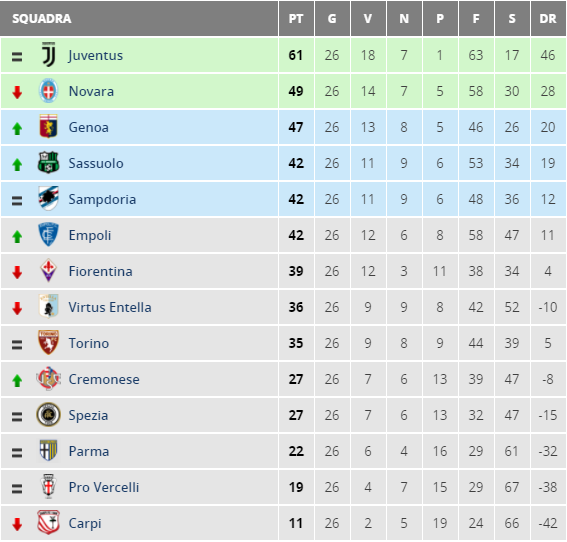Viewport: 567px width, 542px height.
Task: Click Juventus points value 61
Action: (x=296, y=55)
